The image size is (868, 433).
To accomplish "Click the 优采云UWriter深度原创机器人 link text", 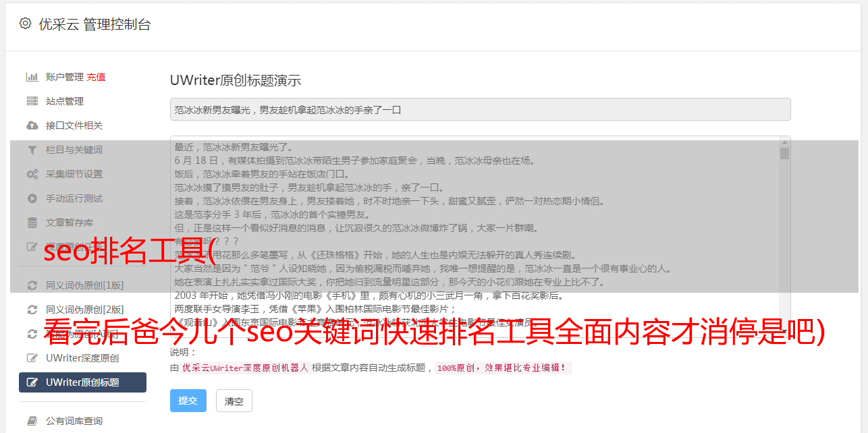I will (245, 368).
